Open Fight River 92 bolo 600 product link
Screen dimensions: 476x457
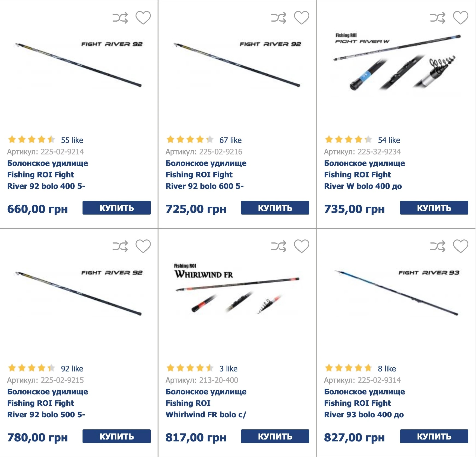[206, 175]
